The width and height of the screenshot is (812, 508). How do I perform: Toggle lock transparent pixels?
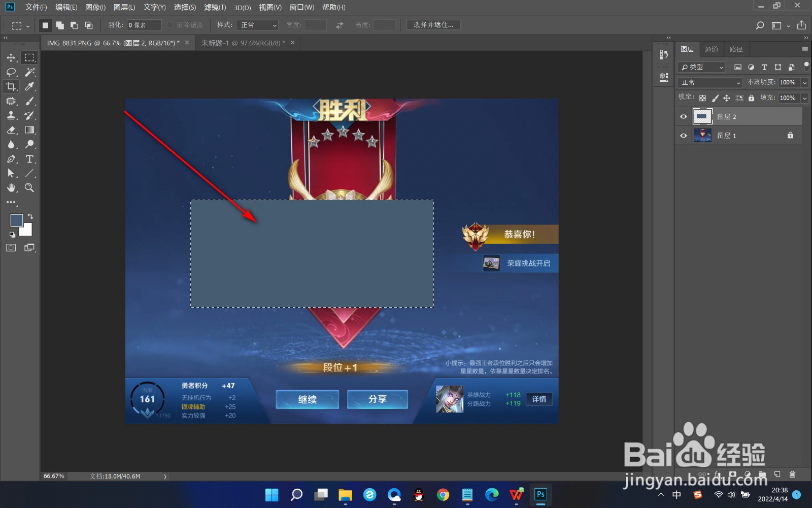tap(702, 98)
